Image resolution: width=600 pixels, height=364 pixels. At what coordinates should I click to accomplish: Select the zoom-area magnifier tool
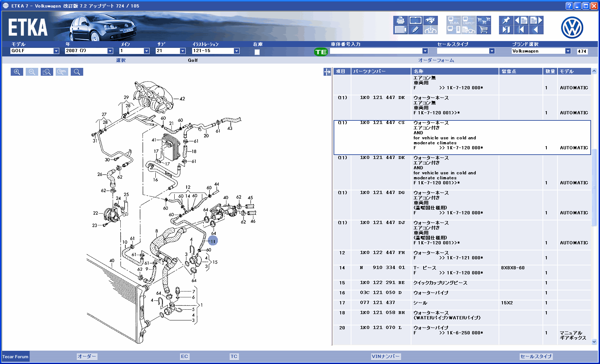(47, 72)
